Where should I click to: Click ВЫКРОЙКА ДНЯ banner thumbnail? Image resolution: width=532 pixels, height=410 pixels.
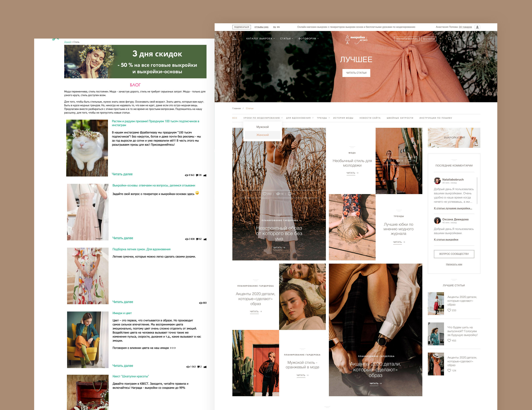pos(454,138)
